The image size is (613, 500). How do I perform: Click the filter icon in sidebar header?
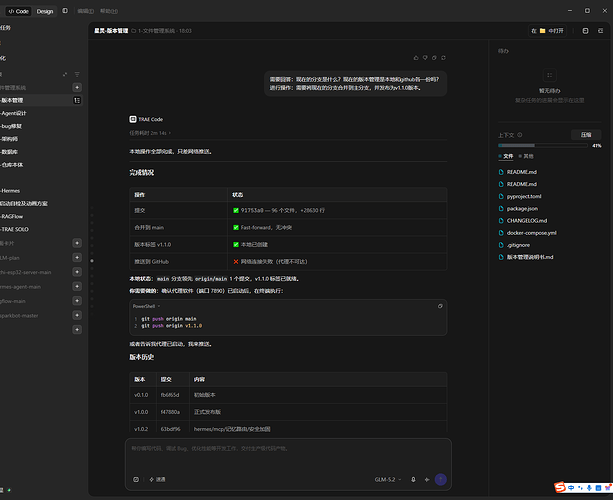coord(77,74)
